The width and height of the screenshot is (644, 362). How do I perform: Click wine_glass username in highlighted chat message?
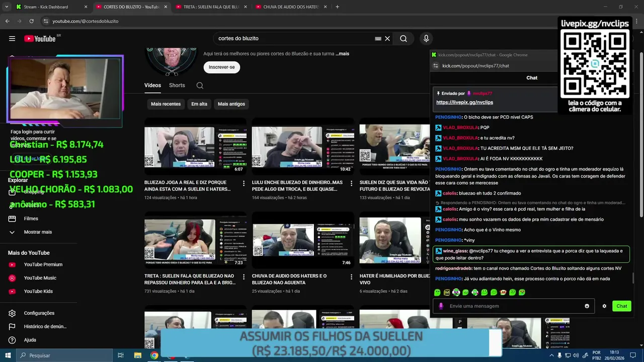(455, 251)
